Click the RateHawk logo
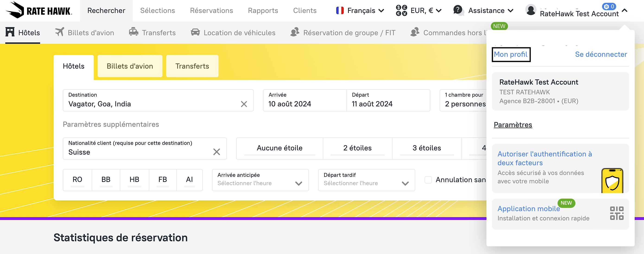The width and height of the screenshot is (644, 254). click(39, 10)
